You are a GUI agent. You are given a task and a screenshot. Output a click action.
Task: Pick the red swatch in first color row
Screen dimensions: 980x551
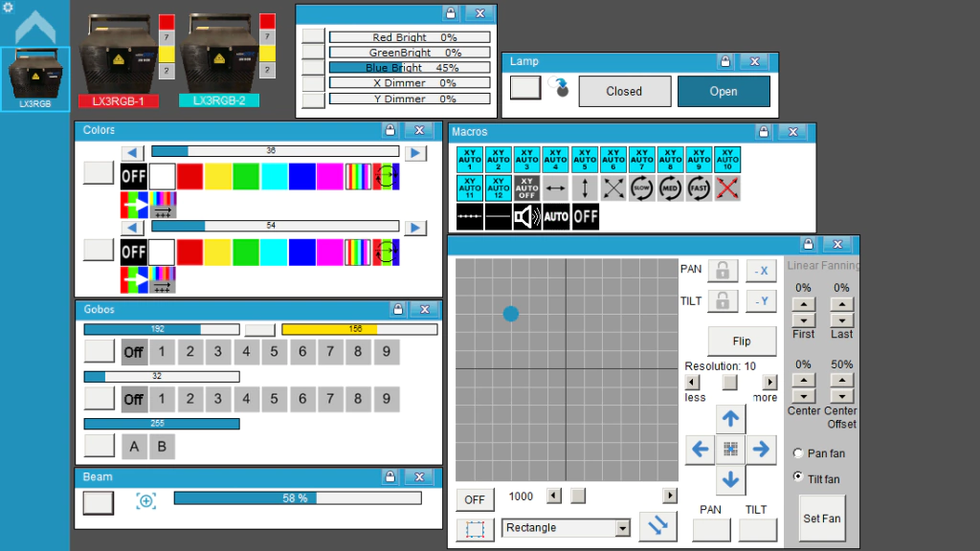point(189,177)
